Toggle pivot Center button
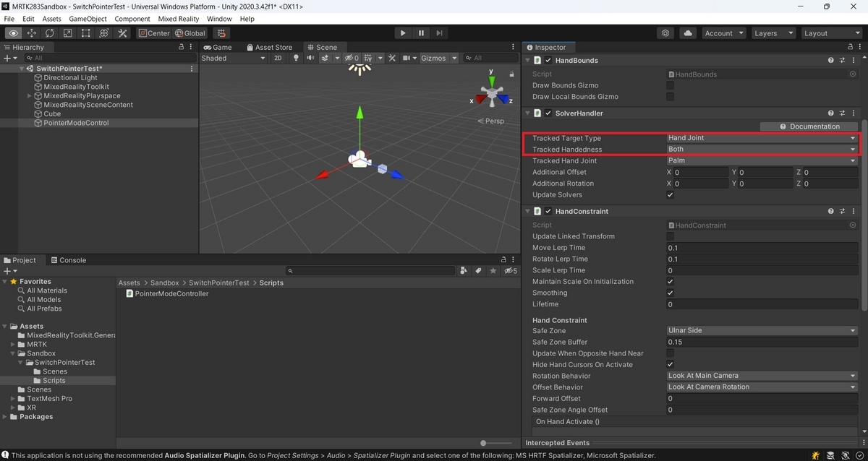This screenshot has height=461, width=868. (x=153, y=33)
